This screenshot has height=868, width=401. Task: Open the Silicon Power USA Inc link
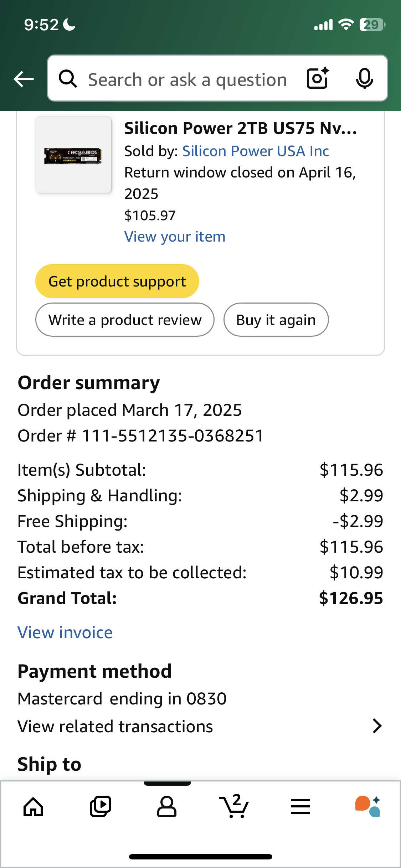[255, 151]
